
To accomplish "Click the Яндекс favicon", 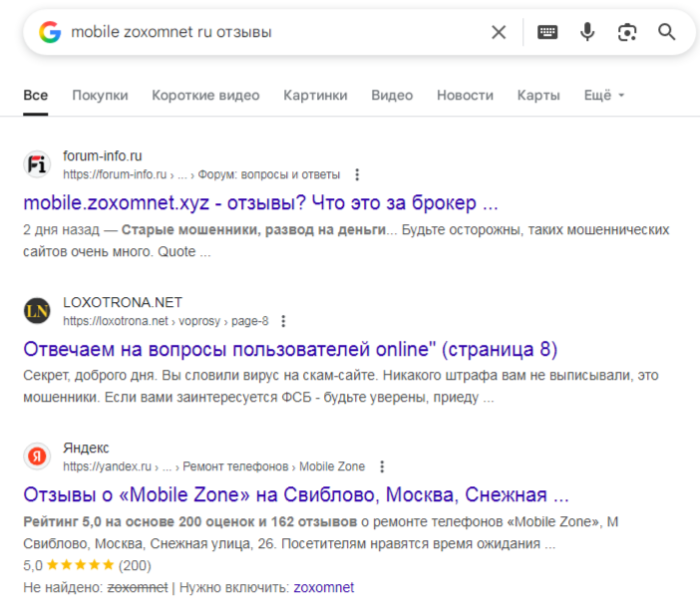I will tap(37, 456).
